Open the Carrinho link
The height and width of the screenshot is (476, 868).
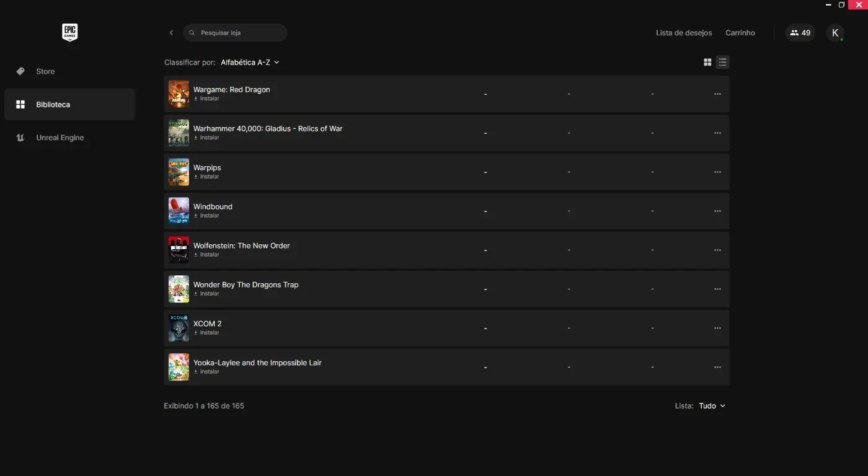click(x=740, y=33)
